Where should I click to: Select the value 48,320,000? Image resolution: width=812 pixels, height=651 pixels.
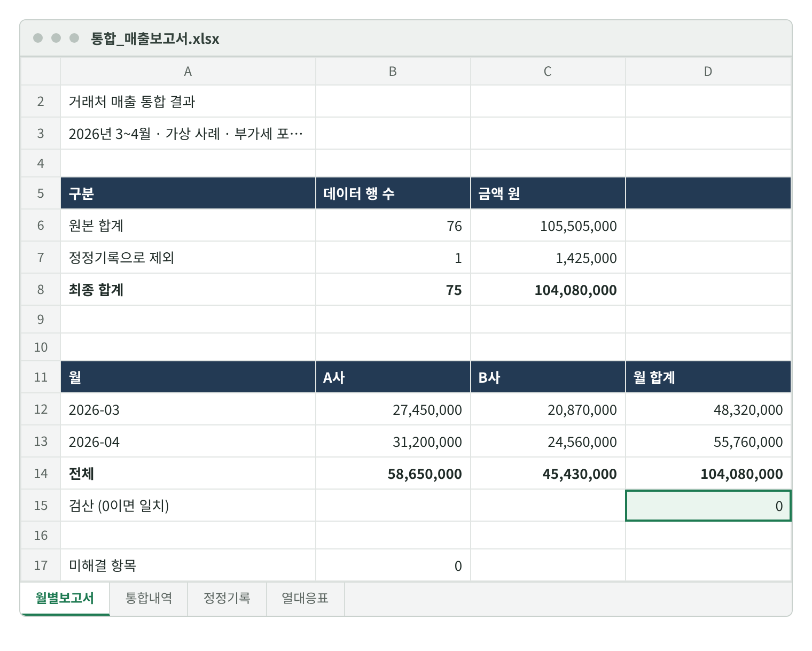pyautogui.click(x=708, y=409)
